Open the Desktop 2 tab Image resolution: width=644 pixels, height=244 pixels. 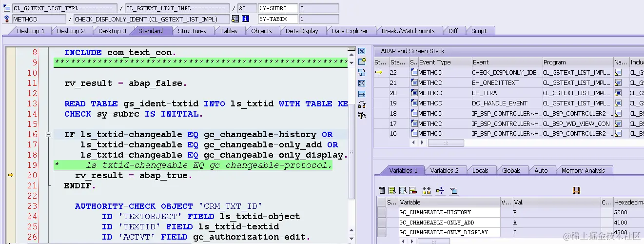[x=71, y=31]
